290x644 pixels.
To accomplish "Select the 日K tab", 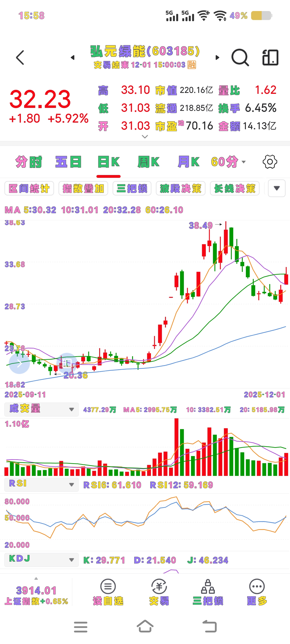I will pyautogui.click(x=109, y=162).
